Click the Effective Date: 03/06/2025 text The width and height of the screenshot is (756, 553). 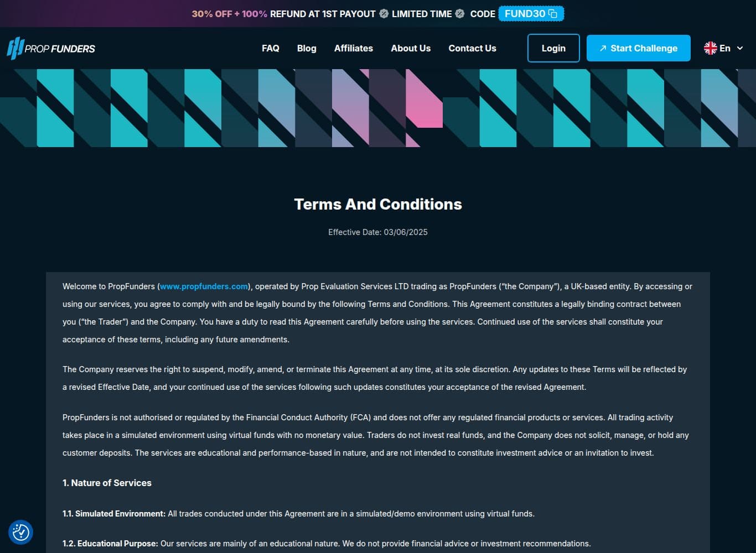(x=378, y=232)
